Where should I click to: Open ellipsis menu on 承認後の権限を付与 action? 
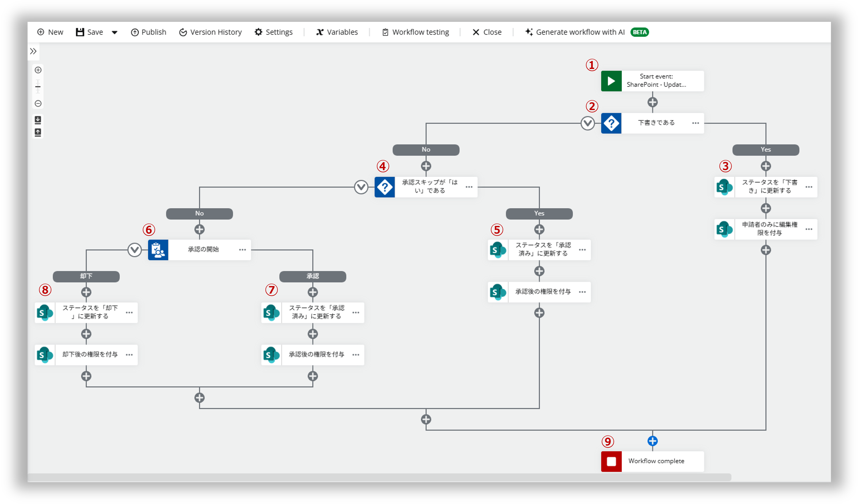click(583, 292)
